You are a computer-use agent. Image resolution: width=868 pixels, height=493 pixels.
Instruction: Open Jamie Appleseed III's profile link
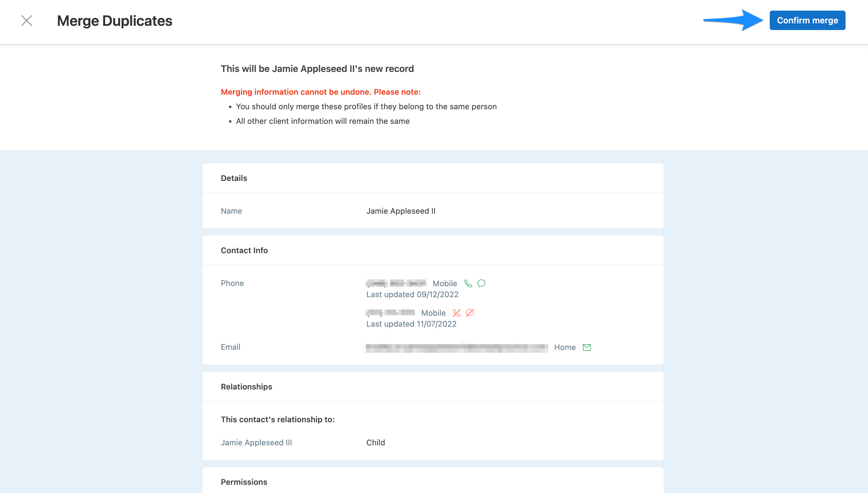[x=256, y=442]
